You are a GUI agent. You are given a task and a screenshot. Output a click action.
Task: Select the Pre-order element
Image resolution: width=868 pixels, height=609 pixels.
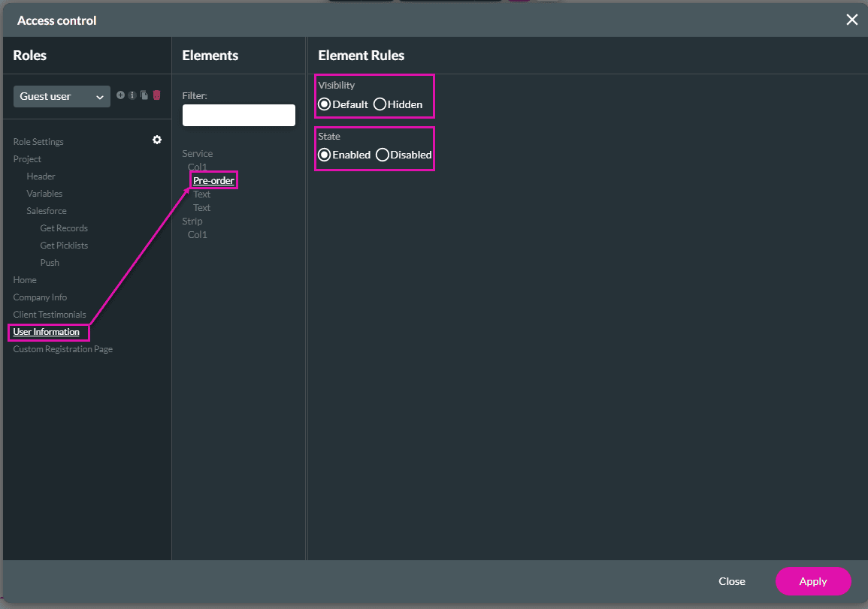click(213, 181)
